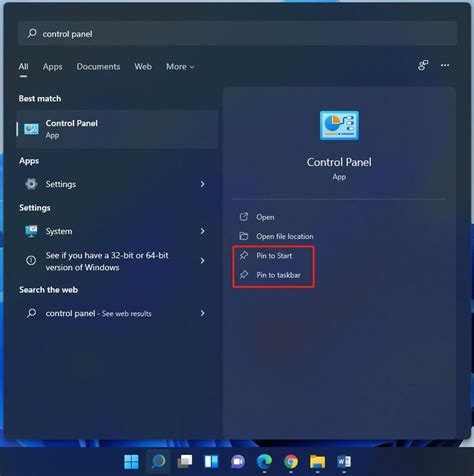Click the 'Control Panel' title in preview pane
Image resolution: width=474 pixels, height=476 pixels.
click(339, 162)
